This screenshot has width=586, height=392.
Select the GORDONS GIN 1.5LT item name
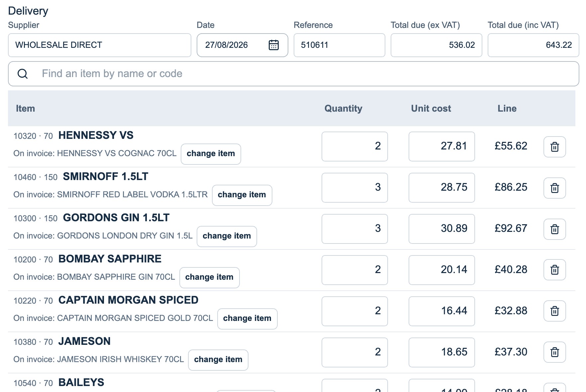tap(116, 218)
